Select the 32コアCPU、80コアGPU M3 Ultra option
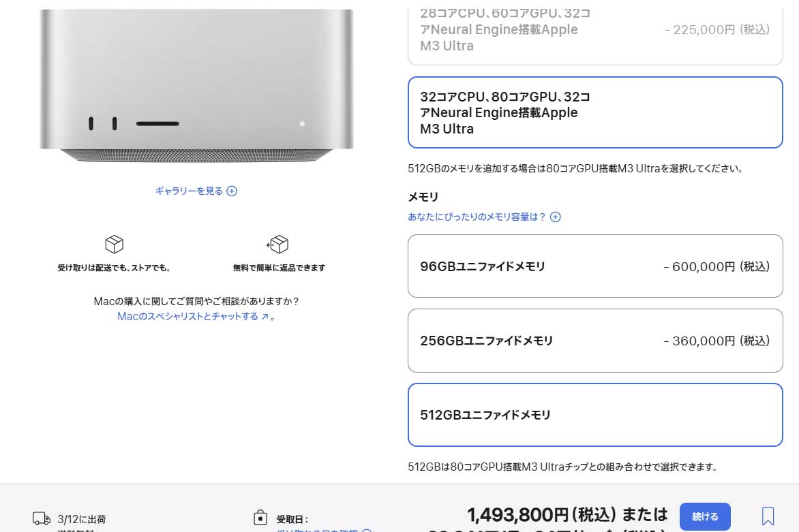This screenshot has height=532, width=799. [595, 112]
